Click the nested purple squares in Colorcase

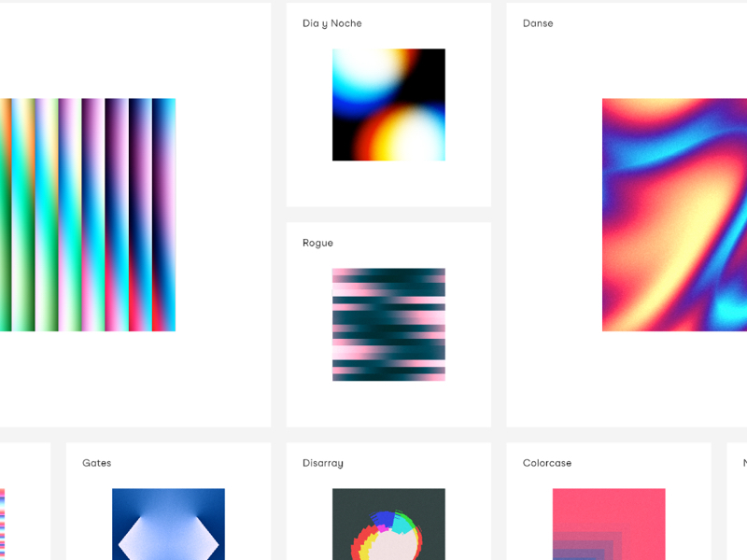(587, 546)
